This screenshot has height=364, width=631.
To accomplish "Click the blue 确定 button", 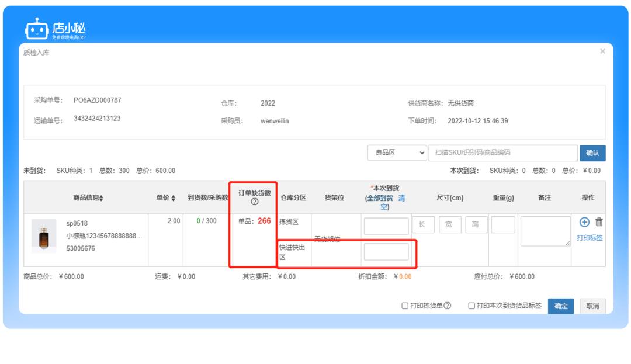I will (x=561, y=306).
